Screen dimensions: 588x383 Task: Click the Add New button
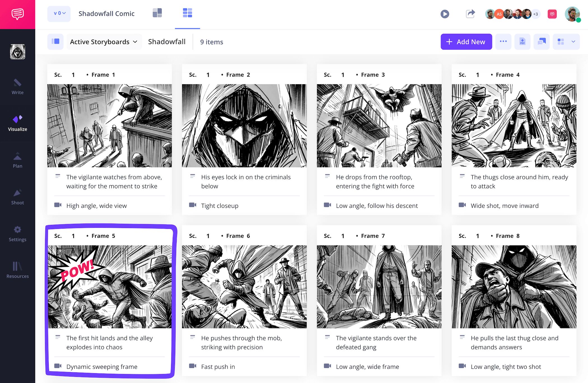(x=466, y=41)
